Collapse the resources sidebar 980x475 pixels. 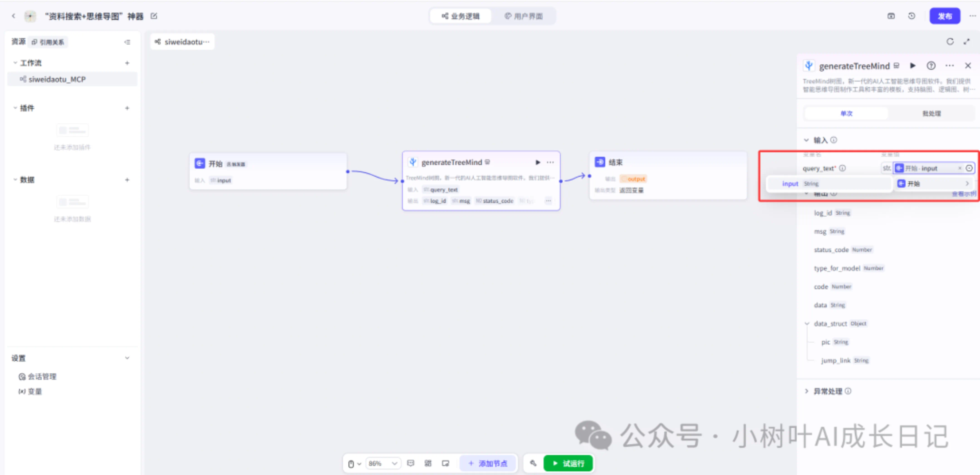pos(127,42)
